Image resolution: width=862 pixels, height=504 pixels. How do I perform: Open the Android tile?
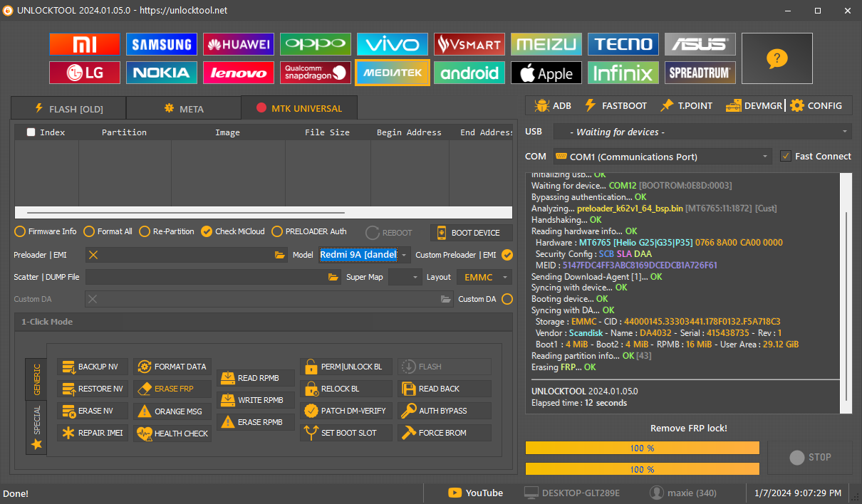[x=469, y=73]
